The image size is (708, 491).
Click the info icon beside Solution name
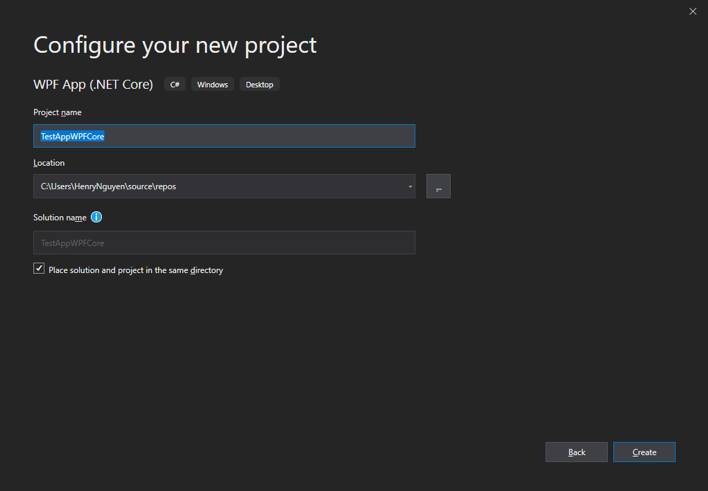[96, 217]
